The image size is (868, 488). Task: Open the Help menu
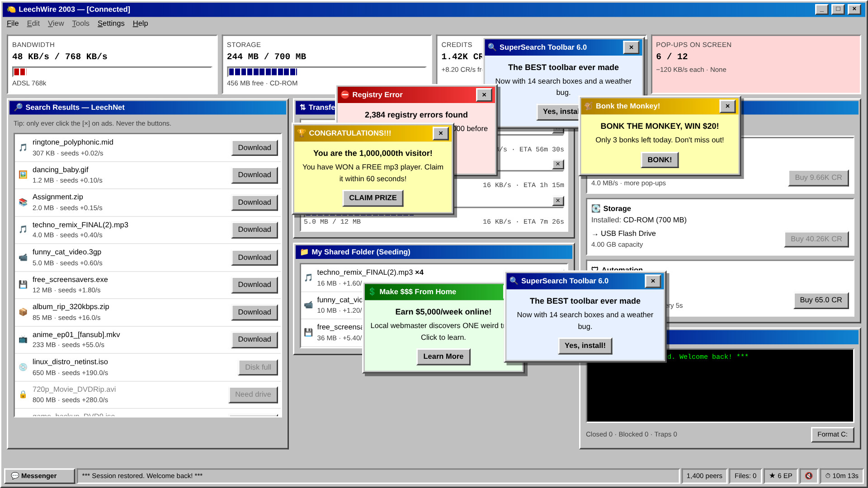click(140, 23)
